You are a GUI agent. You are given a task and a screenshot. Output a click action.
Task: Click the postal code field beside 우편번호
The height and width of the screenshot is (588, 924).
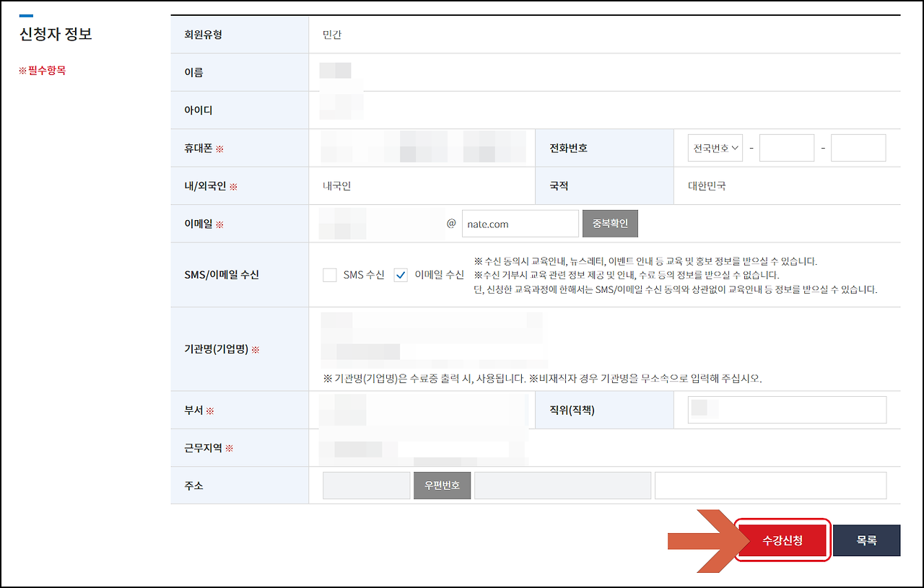(366, 485)
